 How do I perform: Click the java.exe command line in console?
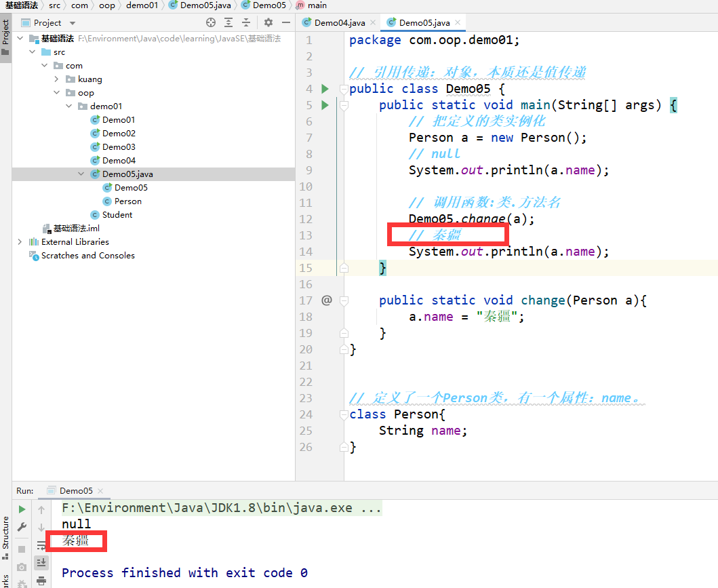(221, 508)
